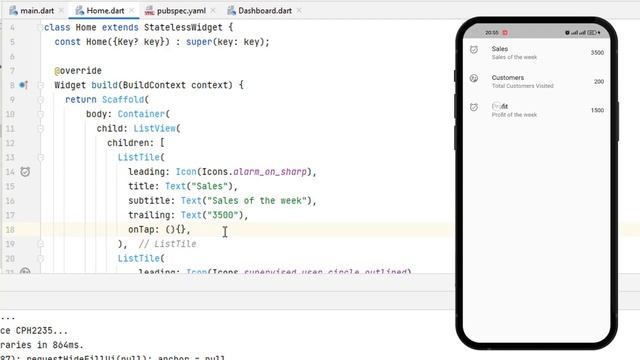Click the red recording indicator in phone status bar
Screen dimensions: 640x360
click(505, 33)
